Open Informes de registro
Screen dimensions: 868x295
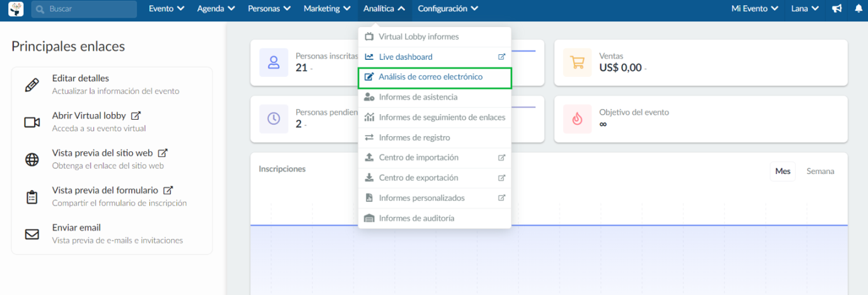click(x=435, y=137)
